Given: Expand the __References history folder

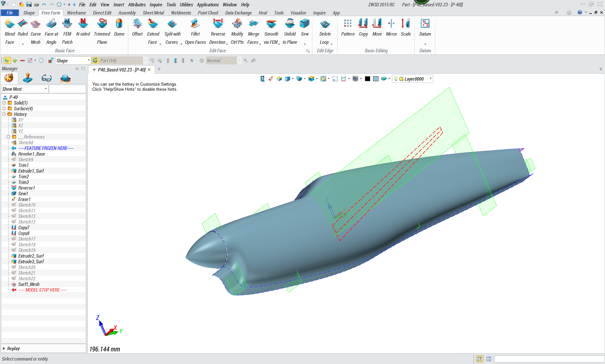Looking at the screenshot, I should tap(9, 137).
